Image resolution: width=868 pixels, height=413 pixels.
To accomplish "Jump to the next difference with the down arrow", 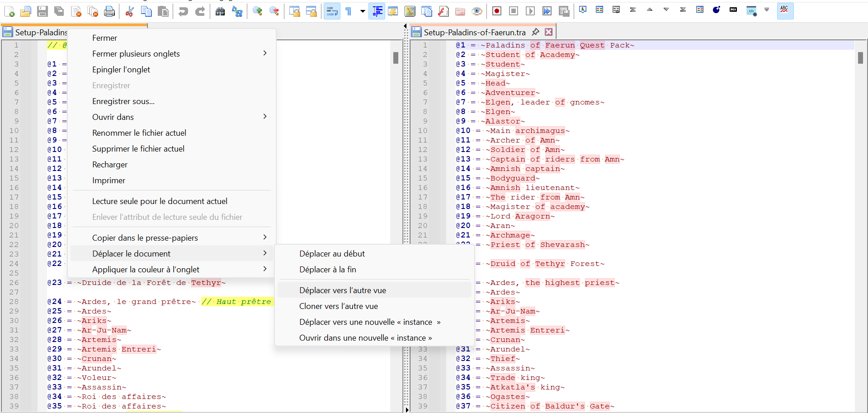I will (x=666, y=9).
